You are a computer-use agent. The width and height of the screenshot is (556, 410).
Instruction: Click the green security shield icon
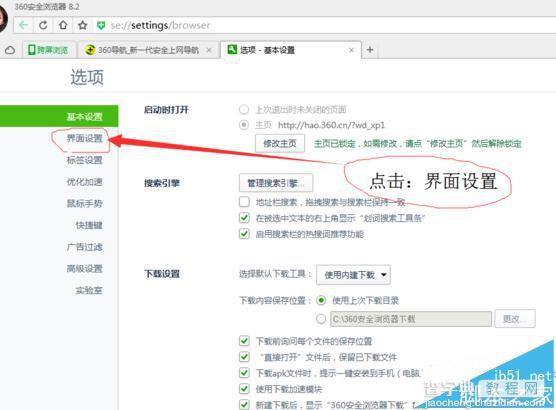tap(101, 25)
